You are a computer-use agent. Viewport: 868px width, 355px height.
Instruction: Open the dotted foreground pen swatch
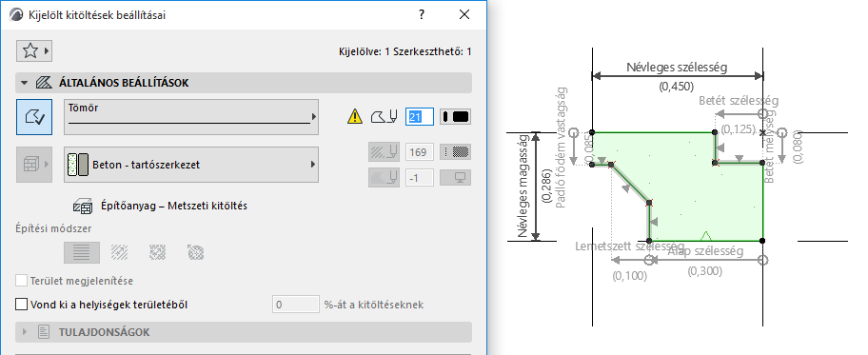[456, 151]
